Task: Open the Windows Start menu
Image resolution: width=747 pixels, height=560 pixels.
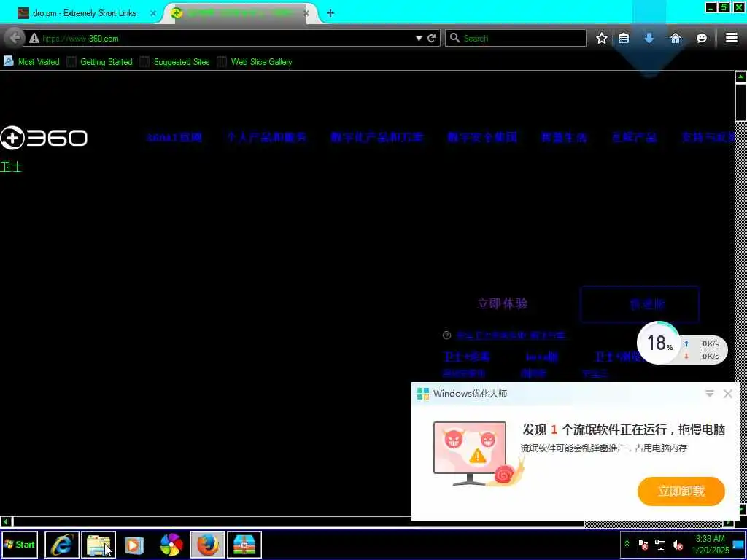Action: pos(20,544)
